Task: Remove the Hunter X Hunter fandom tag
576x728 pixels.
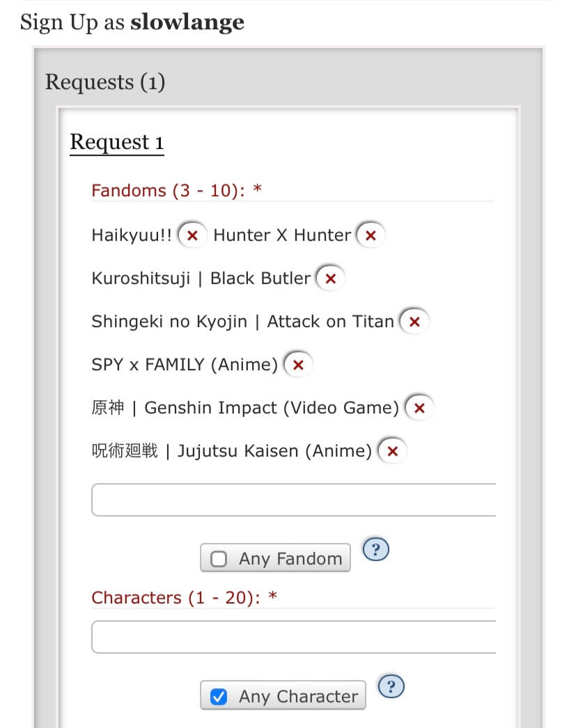Action: pyautogui.click(x=371, y=235)
